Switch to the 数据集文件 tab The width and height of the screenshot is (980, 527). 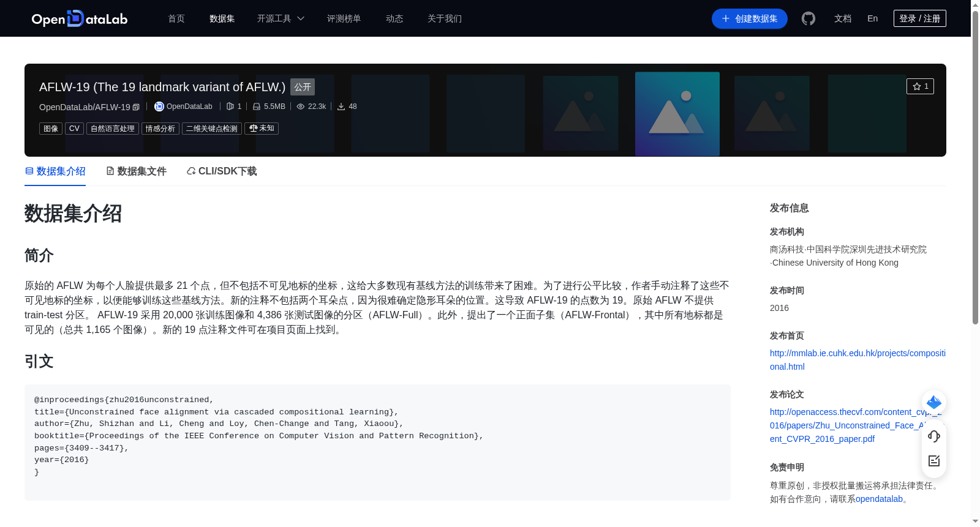[136, 171]
